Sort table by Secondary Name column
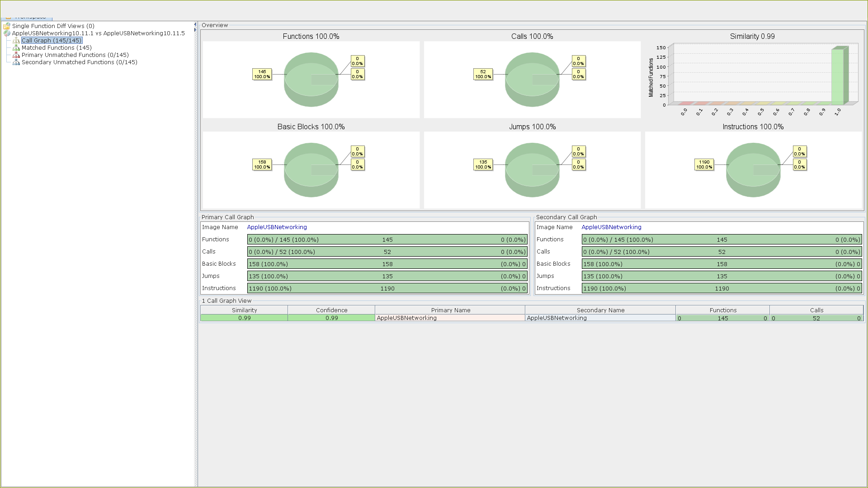This screenshot has height=488, width=868. click(x=600, y=310)
